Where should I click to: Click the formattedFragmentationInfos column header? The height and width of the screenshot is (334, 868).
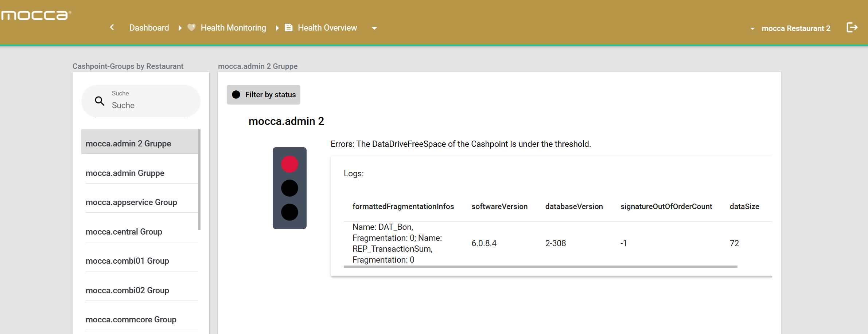point(403,207)
